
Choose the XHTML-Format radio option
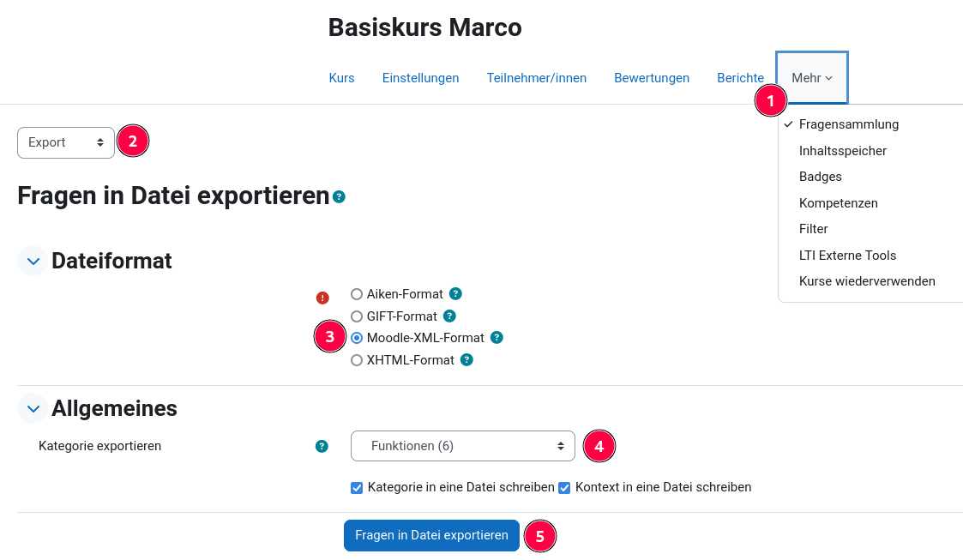coord(357,360)
